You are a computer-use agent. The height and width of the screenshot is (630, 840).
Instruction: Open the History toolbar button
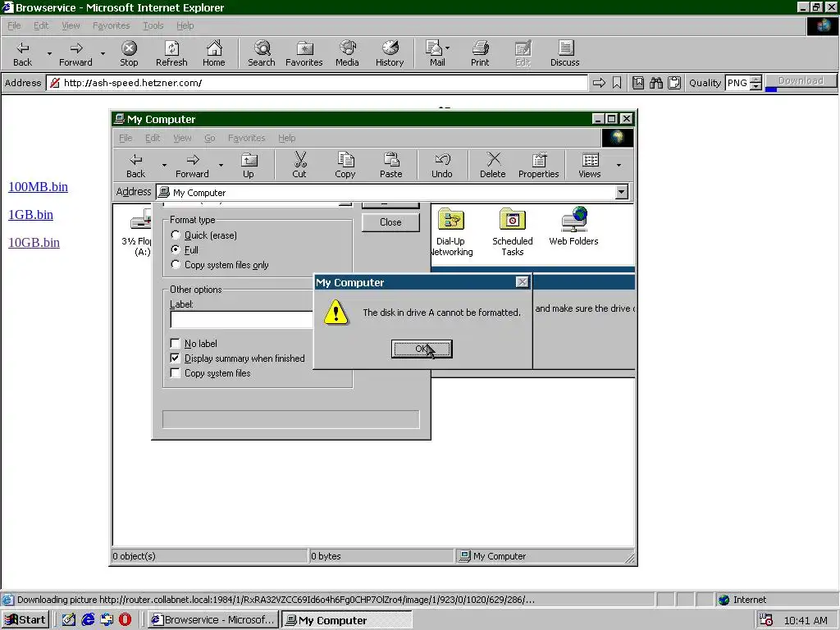390,53
